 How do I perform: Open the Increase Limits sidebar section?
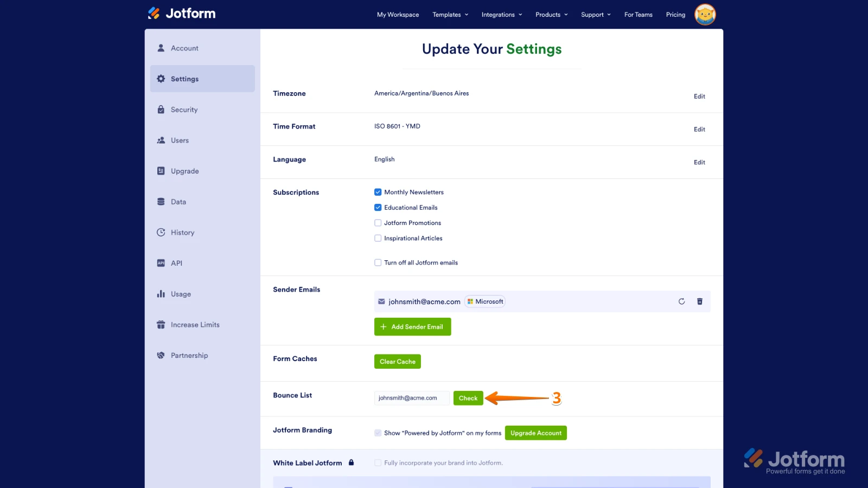[202, 325]
